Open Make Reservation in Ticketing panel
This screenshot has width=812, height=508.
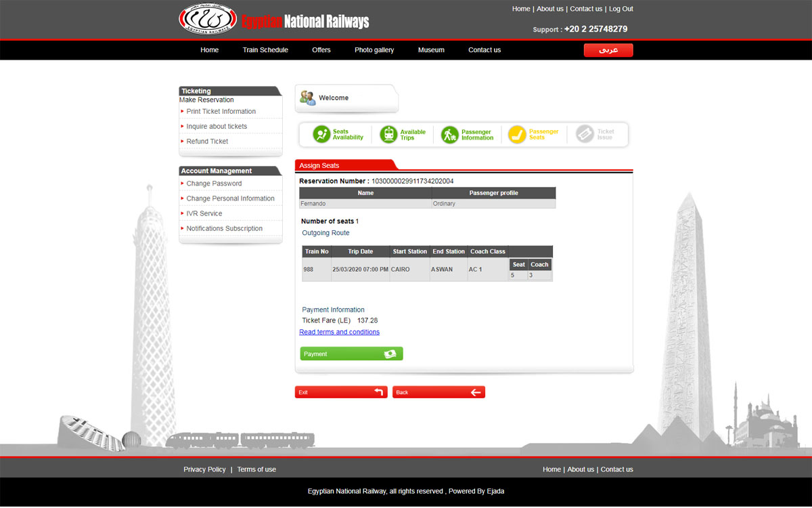[x=206, y=100]
